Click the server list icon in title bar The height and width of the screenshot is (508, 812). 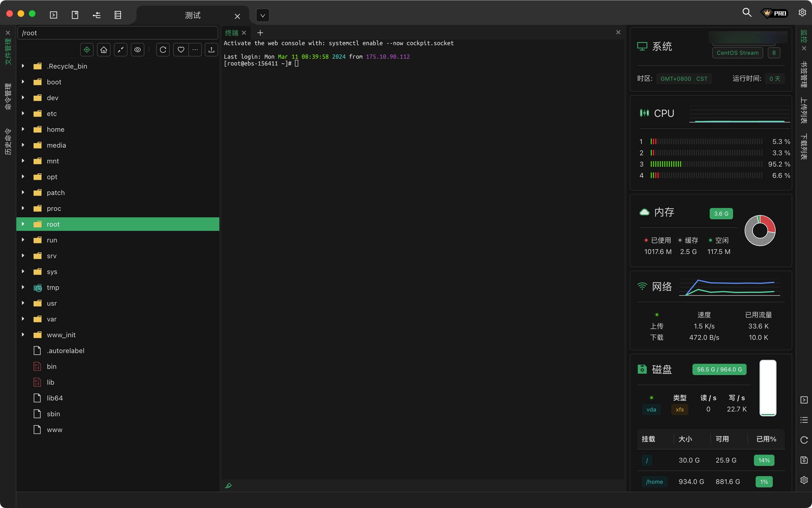[118, 15]
